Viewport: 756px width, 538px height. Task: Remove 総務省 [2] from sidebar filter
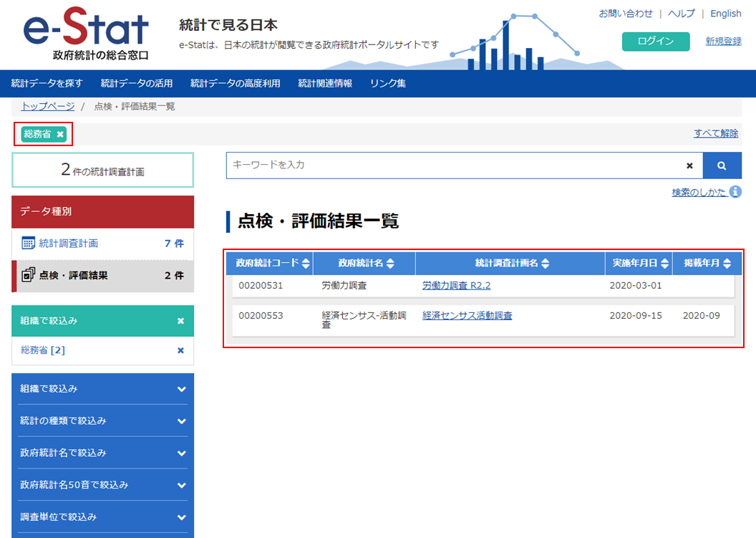180,350
